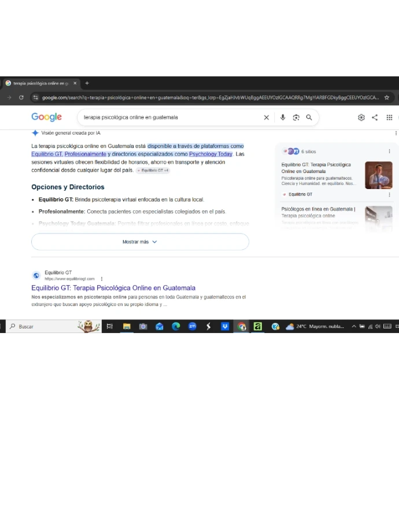Open the green 'a' app in taskbar
Viewport: 399px width, 532px height.
pos(258,326)
